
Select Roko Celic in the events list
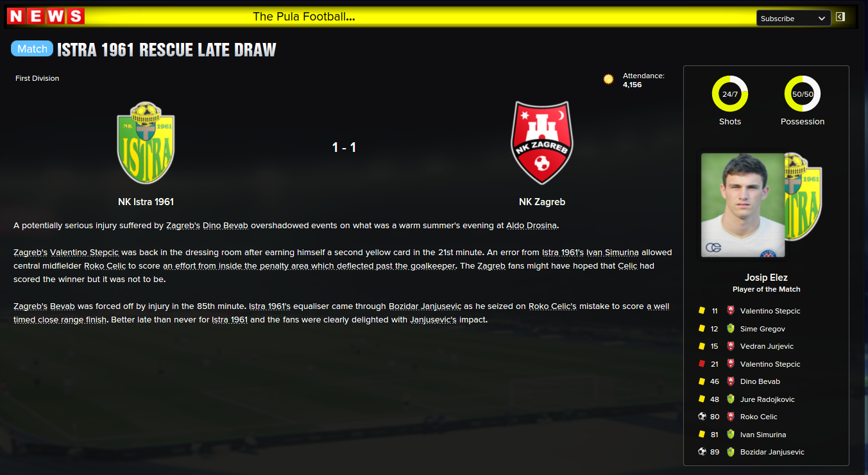759,417
